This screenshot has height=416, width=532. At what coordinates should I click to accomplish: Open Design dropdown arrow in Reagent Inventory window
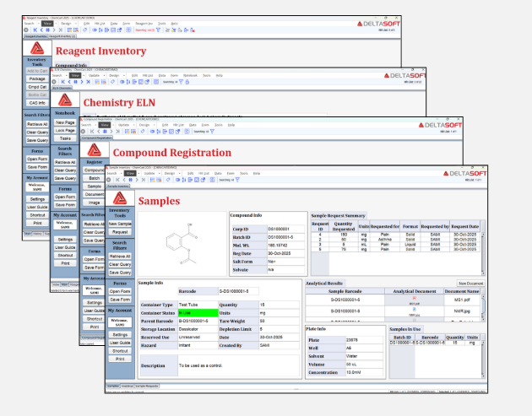click(76, 24)
